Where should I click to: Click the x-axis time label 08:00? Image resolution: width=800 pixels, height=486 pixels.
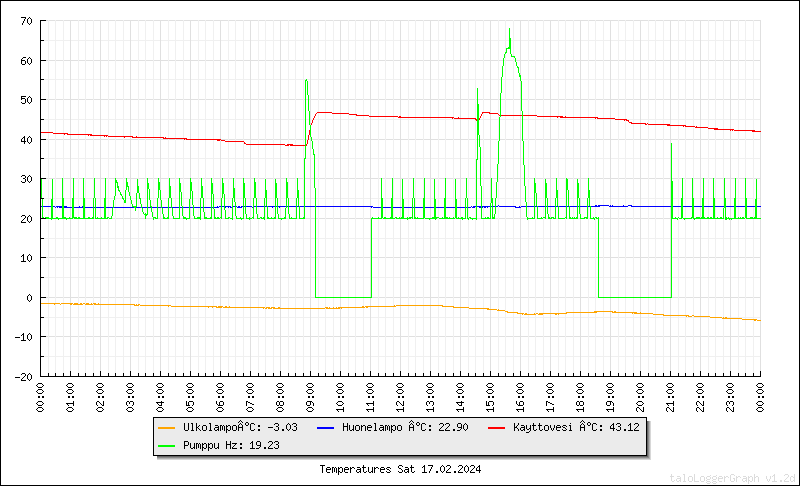coord(281,398)
